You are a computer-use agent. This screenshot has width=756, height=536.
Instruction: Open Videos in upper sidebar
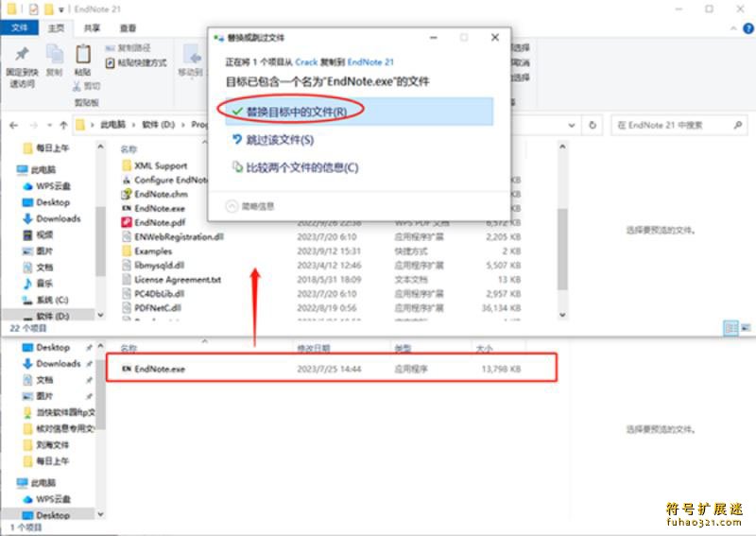pyautogui.click(x=38, y=235)
